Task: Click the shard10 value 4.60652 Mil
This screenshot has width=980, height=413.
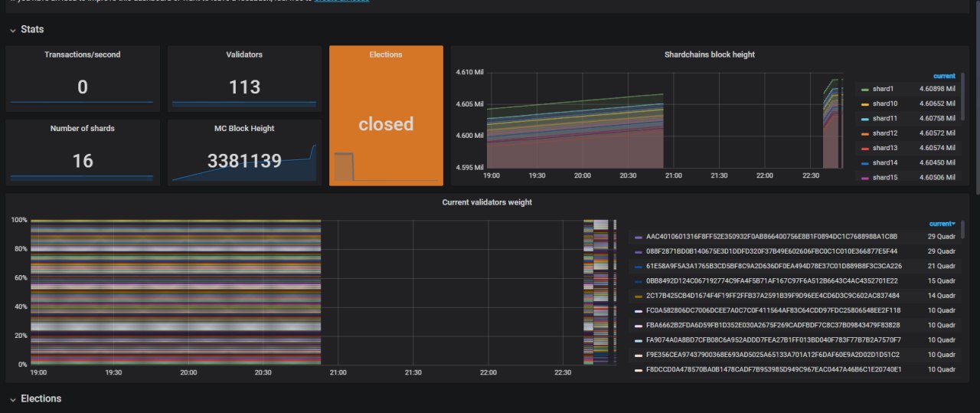Action: click(x=938, y=103)
